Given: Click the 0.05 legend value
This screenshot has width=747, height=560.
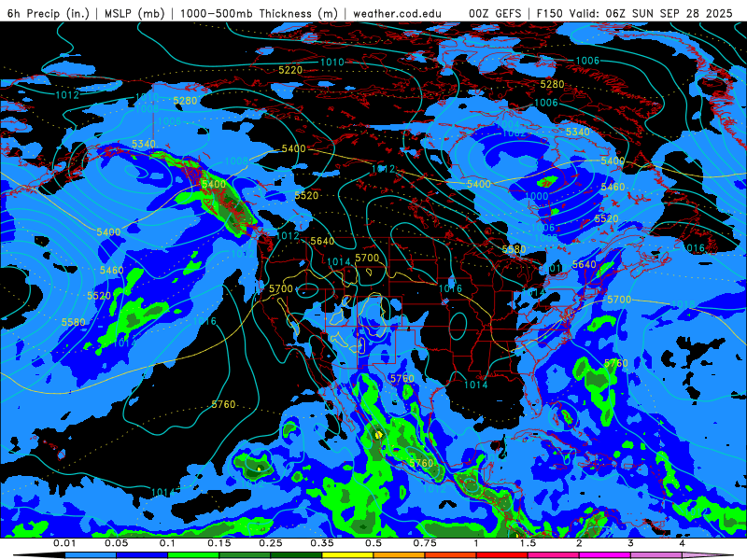Looking at the screenshot, I should pos(116,543).
